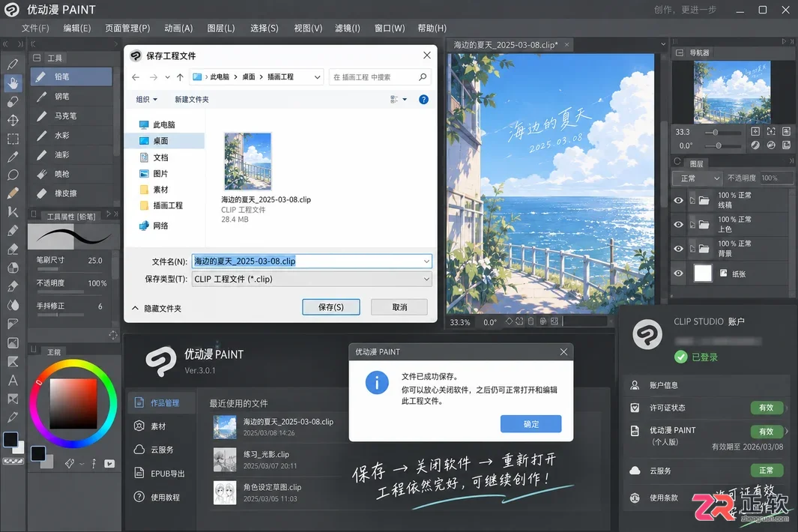Open the 图层(L) menu
The height and width of the screenshot is (532, 798).
(221, 28)
